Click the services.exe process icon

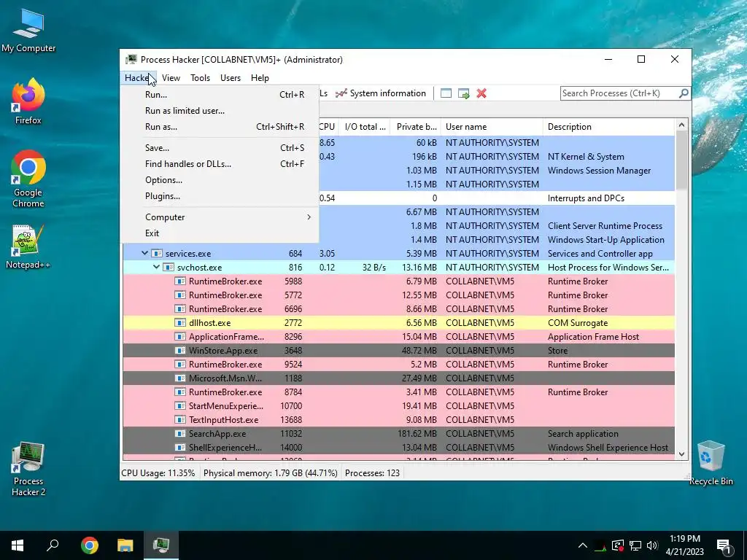158,253
